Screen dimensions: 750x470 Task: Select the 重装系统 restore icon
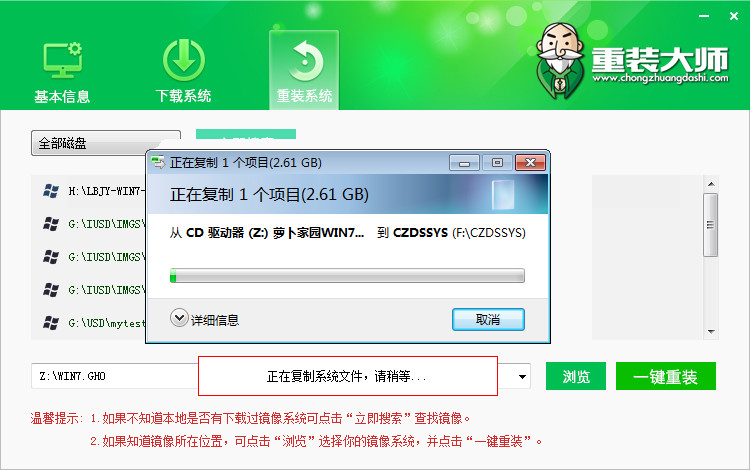[305, 61]
